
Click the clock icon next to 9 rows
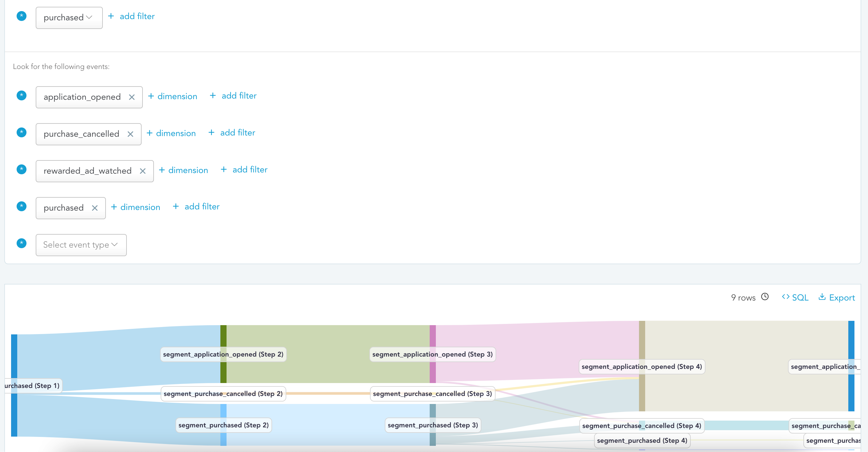(765, 297)
